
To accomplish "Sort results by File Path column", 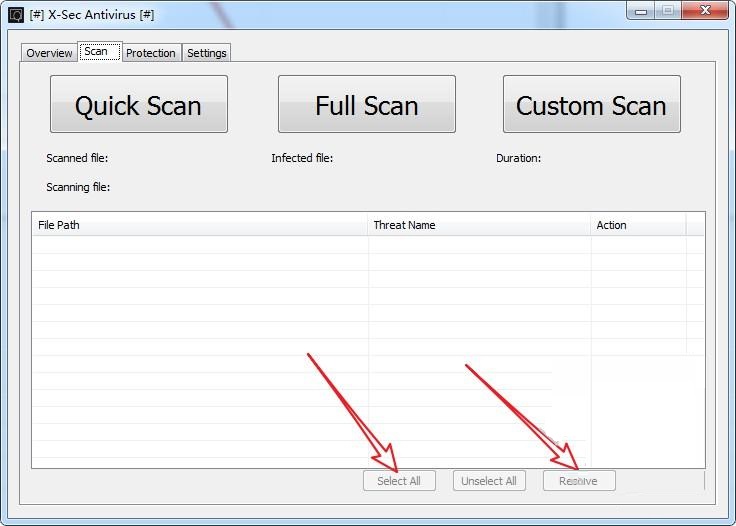I will (200, 225).
